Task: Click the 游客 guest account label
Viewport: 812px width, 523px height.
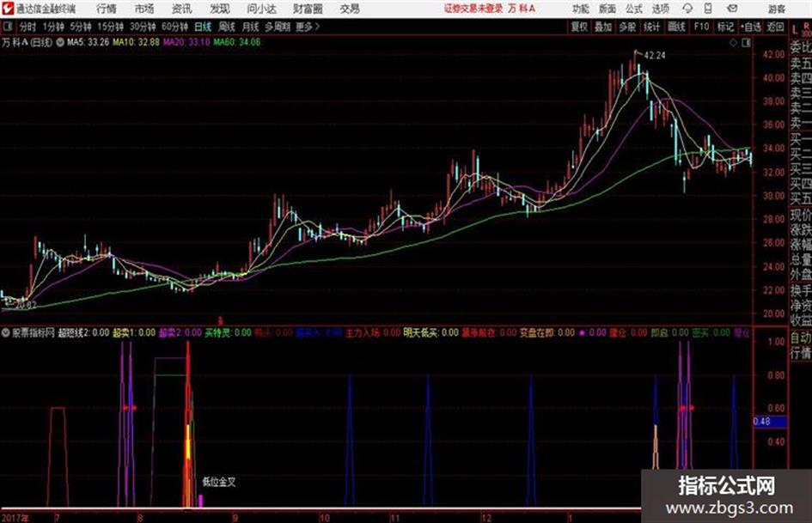Action: point(776,9)
